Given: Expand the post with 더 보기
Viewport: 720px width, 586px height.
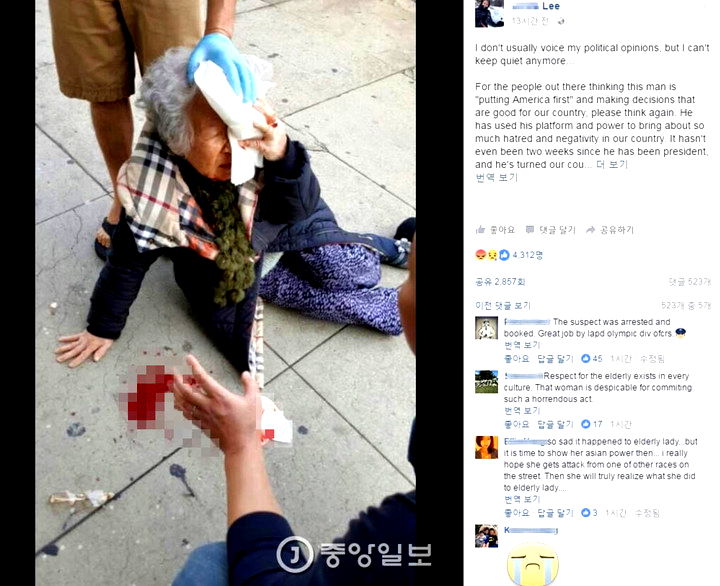Looking at the screenshot, I should [612, 164].
